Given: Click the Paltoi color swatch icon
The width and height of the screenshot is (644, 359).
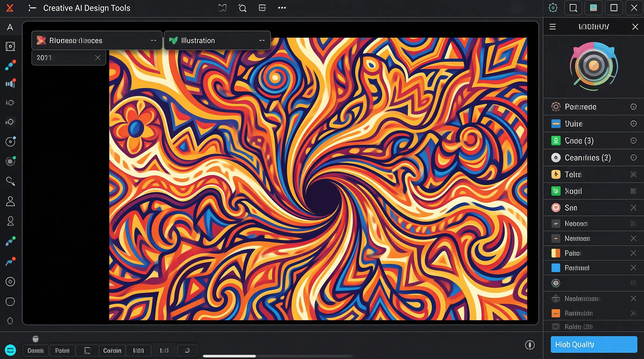Looking at the screenshot, I should (x=556, y=253).
